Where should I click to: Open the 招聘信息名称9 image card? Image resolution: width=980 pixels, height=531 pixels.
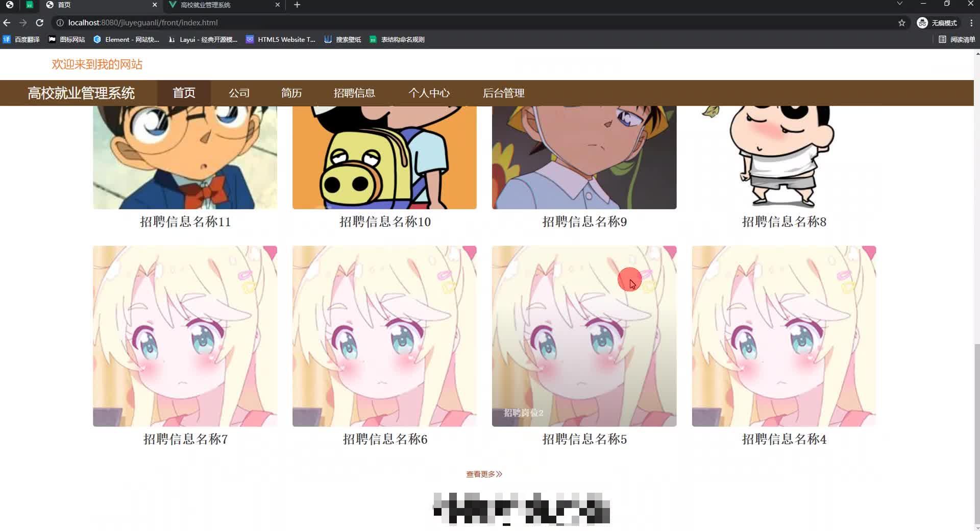click(584, 157)
